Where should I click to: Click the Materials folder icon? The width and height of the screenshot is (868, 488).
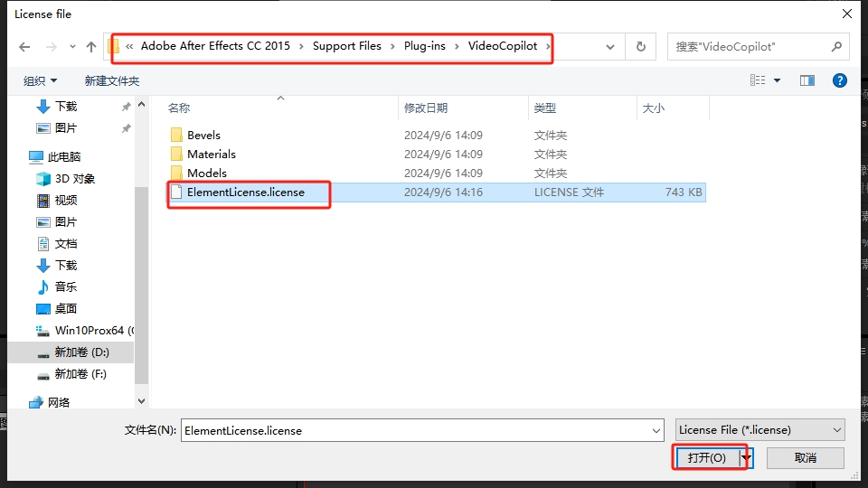(x=176, y=154)
